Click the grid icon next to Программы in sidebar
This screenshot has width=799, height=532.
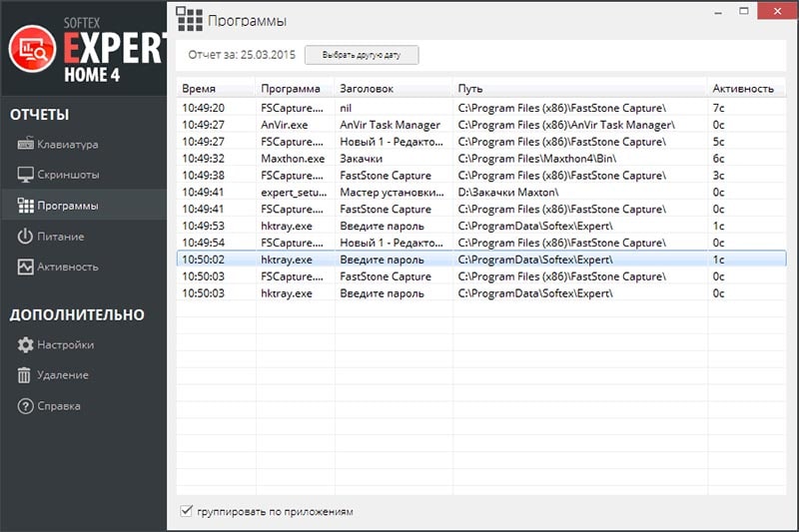(26, 206)
